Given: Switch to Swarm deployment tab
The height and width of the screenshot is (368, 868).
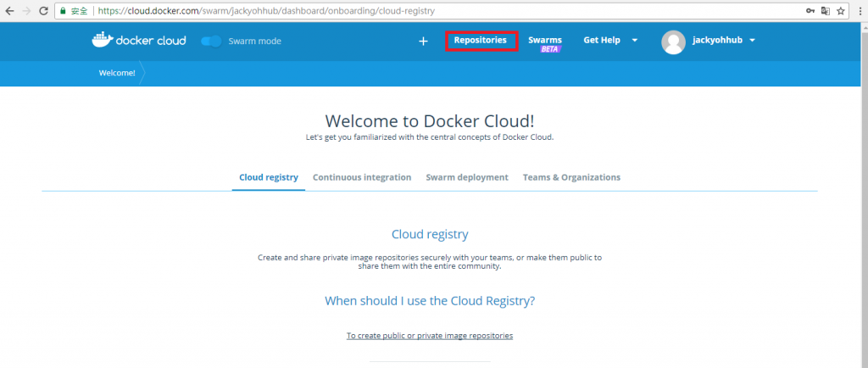Looking at the screenshot, I should [x=467, y=177].
